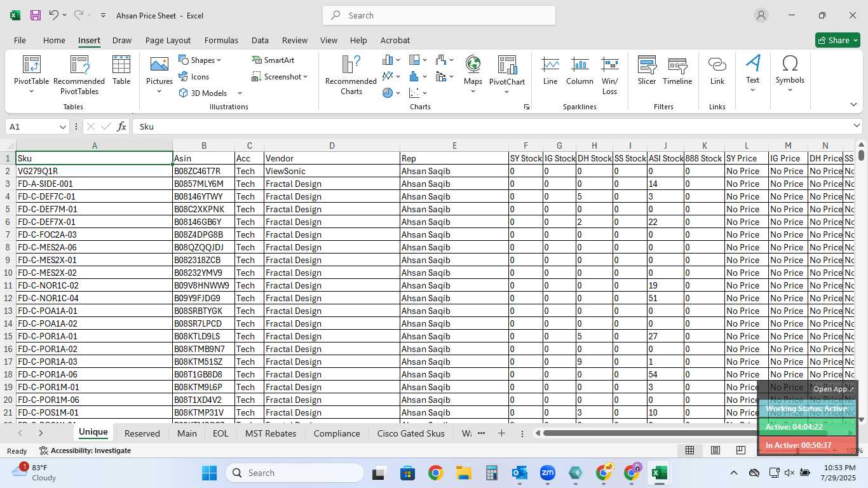Click the Undo arrow
Image resolution: width=868 pixels, height=488 pixels.
[54, 15]
